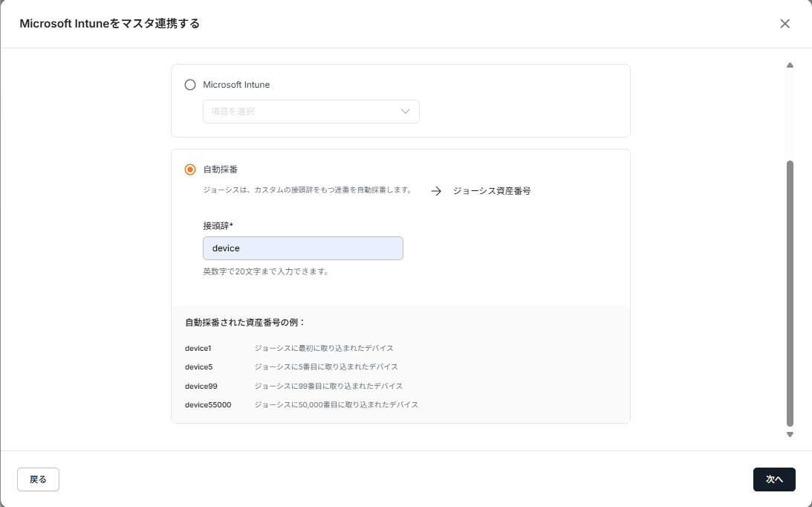The width and height of the screenshot is (812, 507).
Task: Click the chevron arrow in 項目を選択 combo box
Action: point(406,112)
